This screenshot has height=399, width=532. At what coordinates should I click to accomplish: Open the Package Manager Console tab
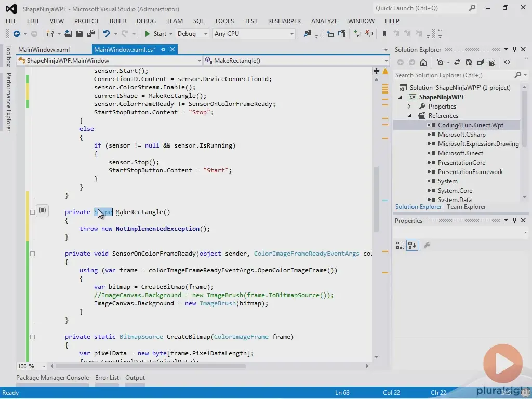tap(52, 378)
